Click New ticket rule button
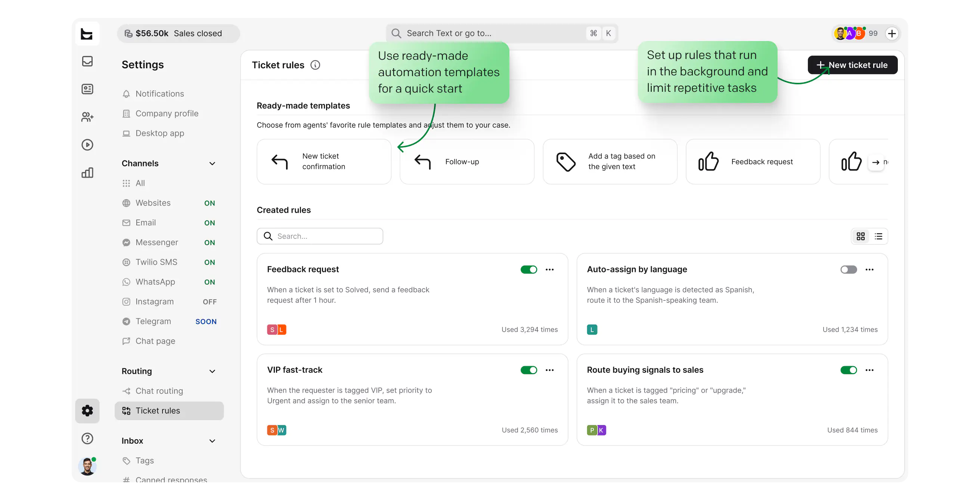The height and width of the screenshot is (500, 980). (852, 65)
